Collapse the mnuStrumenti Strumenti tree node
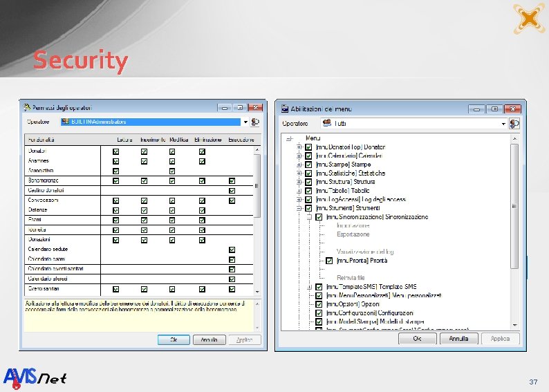Image resolution: width=549 pixels, height=392 pixels. click(299, 208)
